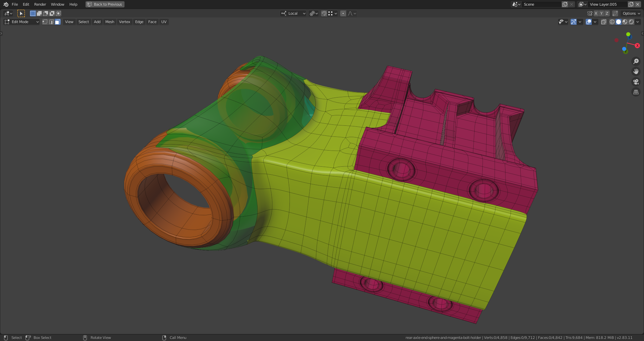
Task: Open the Help menu
Action: point(73,4)
